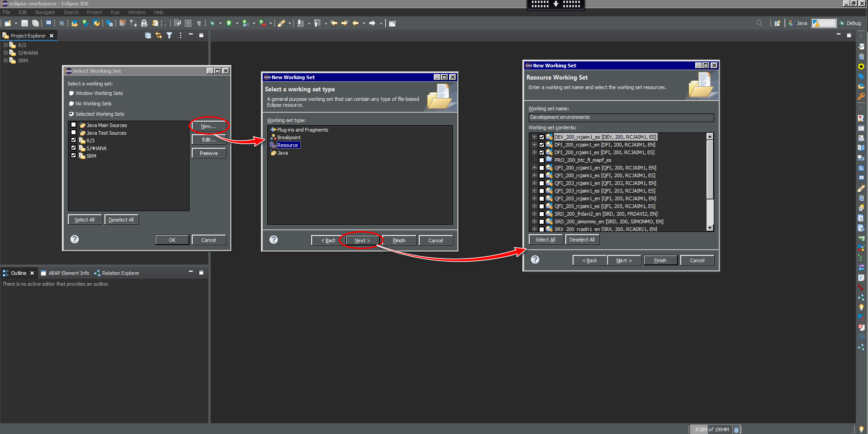Expand the SRM project in Project Explorer
The width and height of the screenshot is (868, 434).
5,61
